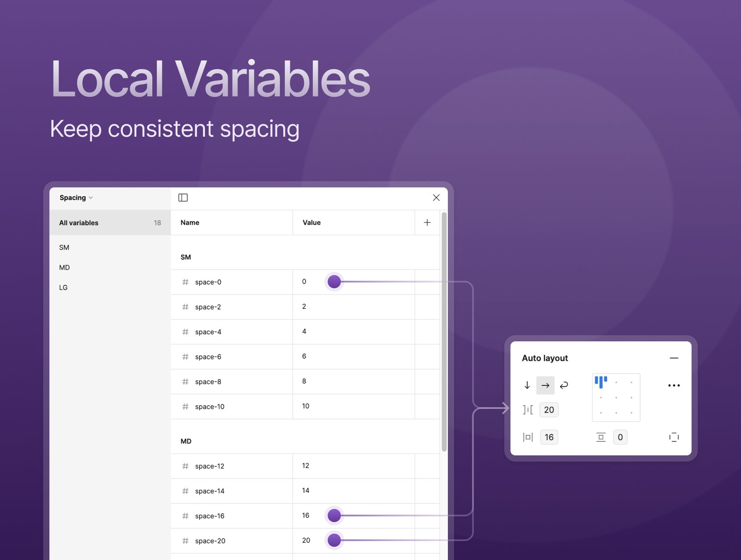Click the horizontal padding icon
Image resolution: width=741 pixels, height=560 pixels.
point(528,437)
